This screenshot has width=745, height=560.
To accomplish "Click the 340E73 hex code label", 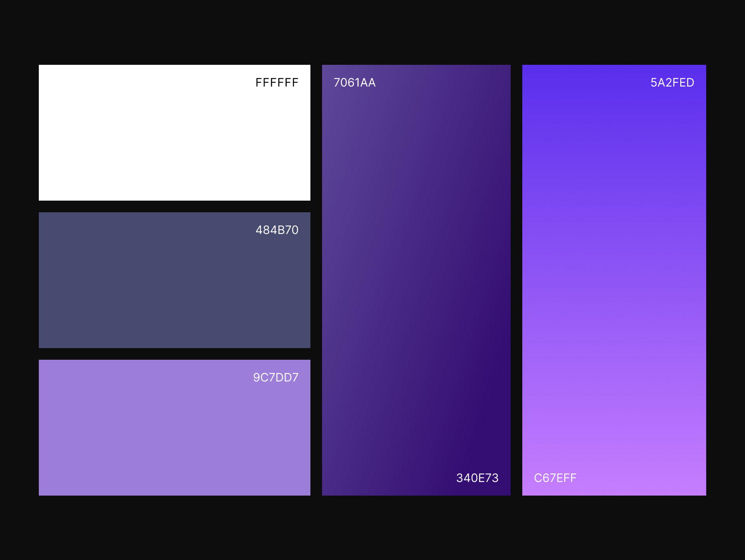I will (x=477, y=478).
